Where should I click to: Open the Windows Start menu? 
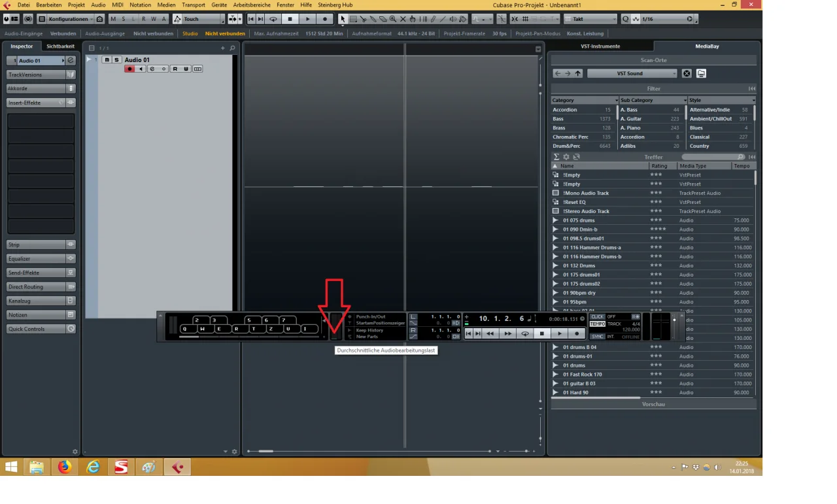(x=11, y=467)
